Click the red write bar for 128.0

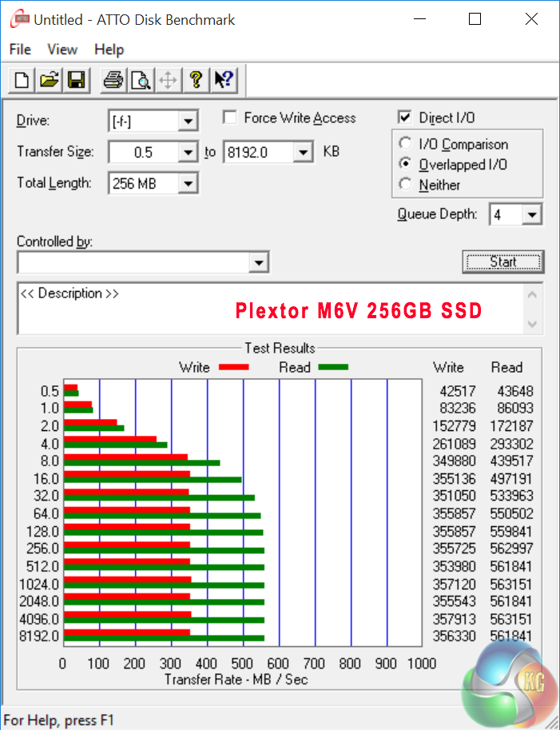coord(127,527)
